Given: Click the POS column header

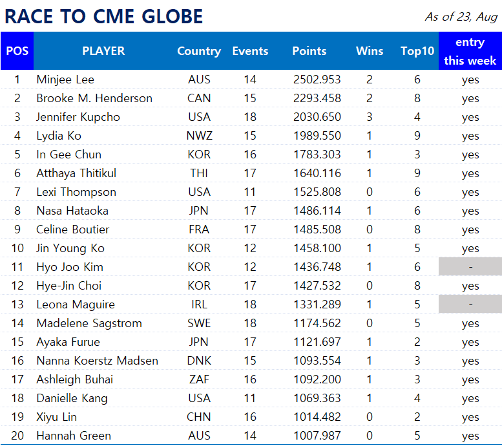Looking at the screenshot, I should [17, 51].
